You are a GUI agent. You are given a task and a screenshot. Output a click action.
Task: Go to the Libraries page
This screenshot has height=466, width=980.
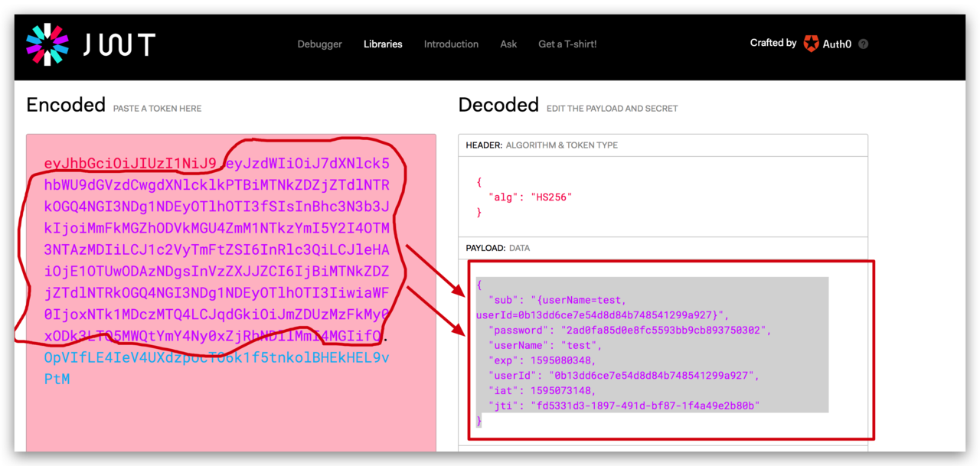point(383,44)
